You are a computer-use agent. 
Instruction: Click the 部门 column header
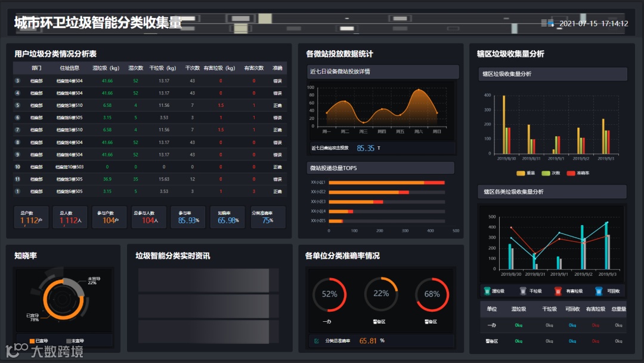36,68
